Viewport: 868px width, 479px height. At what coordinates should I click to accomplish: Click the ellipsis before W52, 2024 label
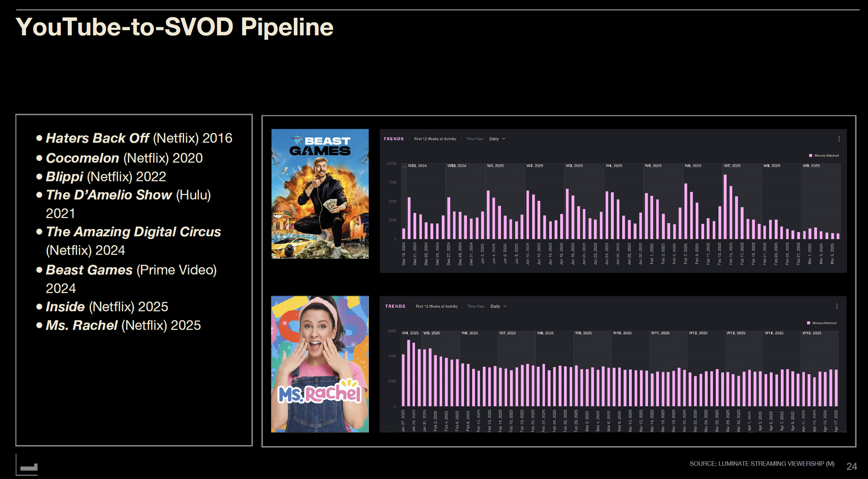404,166
